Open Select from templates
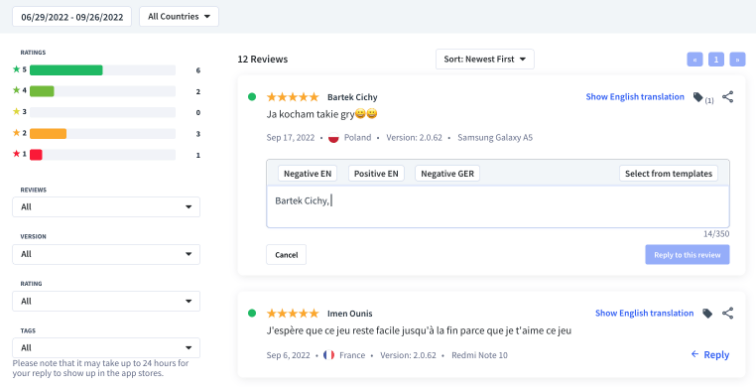The height and width of the screenshot is (387, 756). 668,173
